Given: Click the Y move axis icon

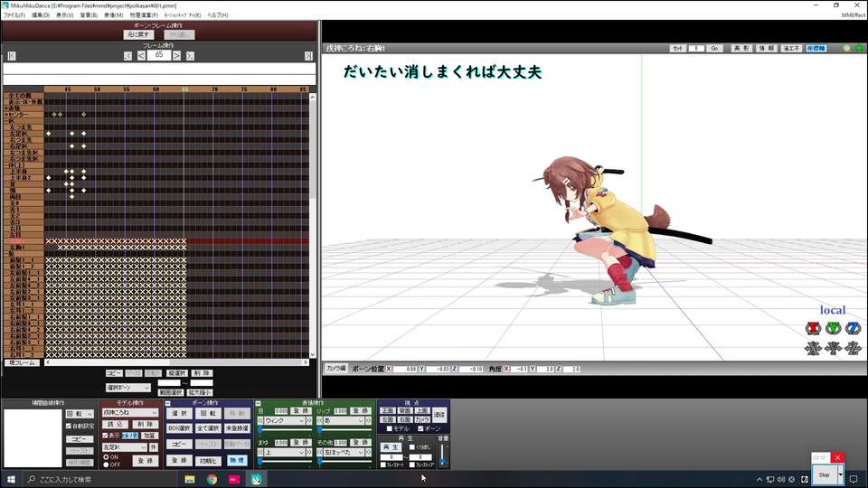Looking at the screenshot, I should pos(833,348).
